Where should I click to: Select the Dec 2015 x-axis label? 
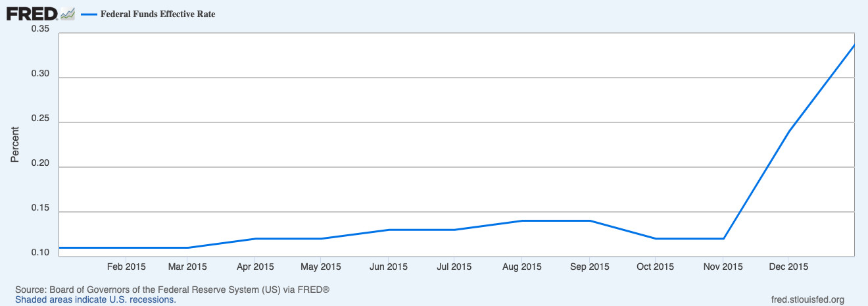788,267
